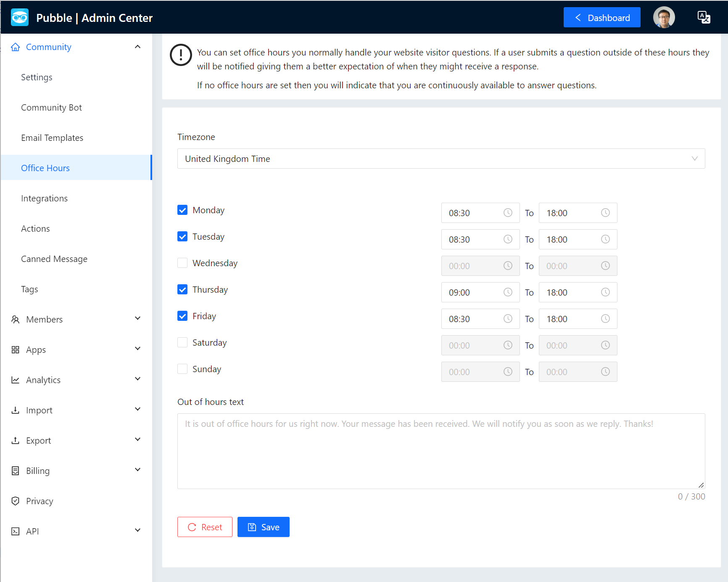
Task: Open the Email Templates page
Action: [52, 138]
